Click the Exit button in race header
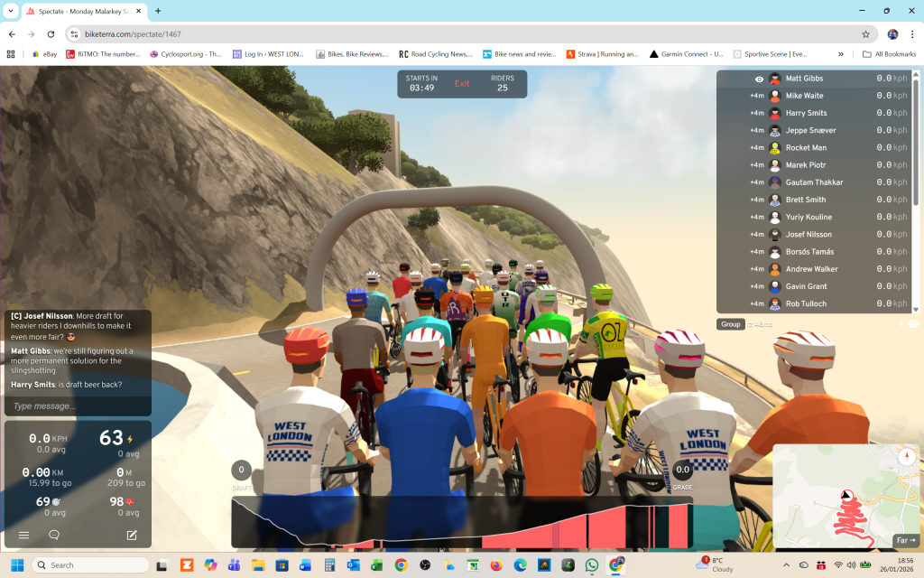924x578 pixels. (x=462, y=83)
